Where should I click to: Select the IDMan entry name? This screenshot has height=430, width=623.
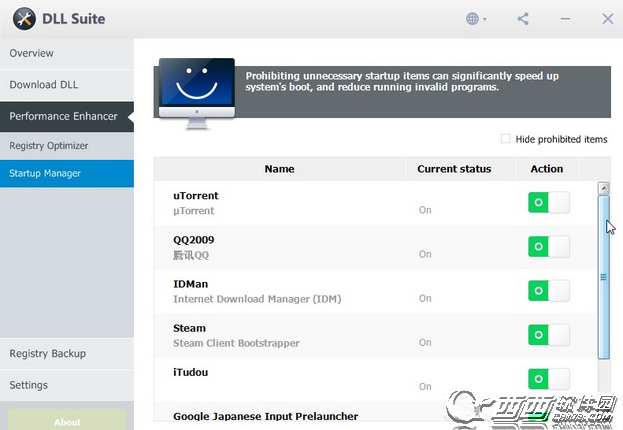click(x=190, y=284)
